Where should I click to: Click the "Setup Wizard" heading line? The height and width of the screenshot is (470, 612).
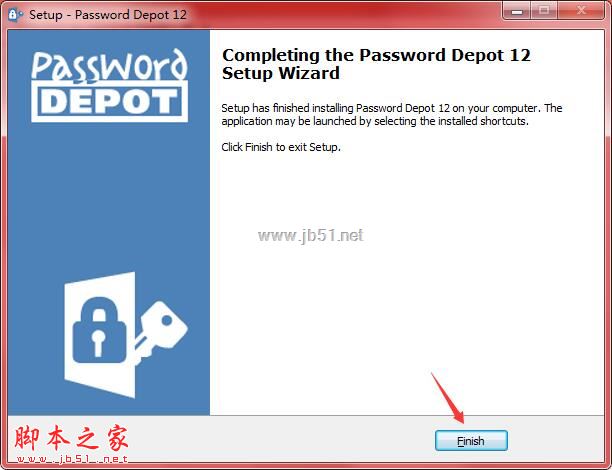pos(281,73)
